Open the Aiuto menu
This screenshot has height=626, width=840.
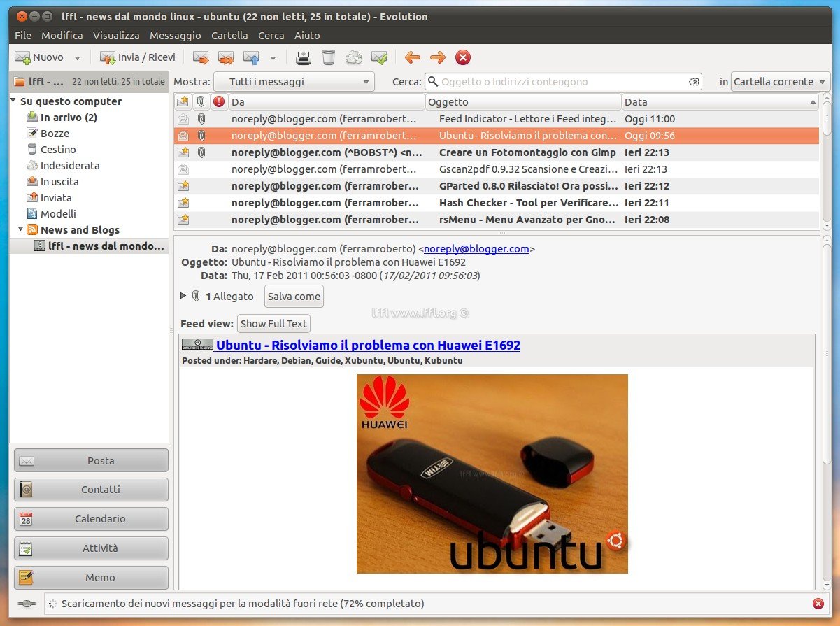(x=307, y=35)
